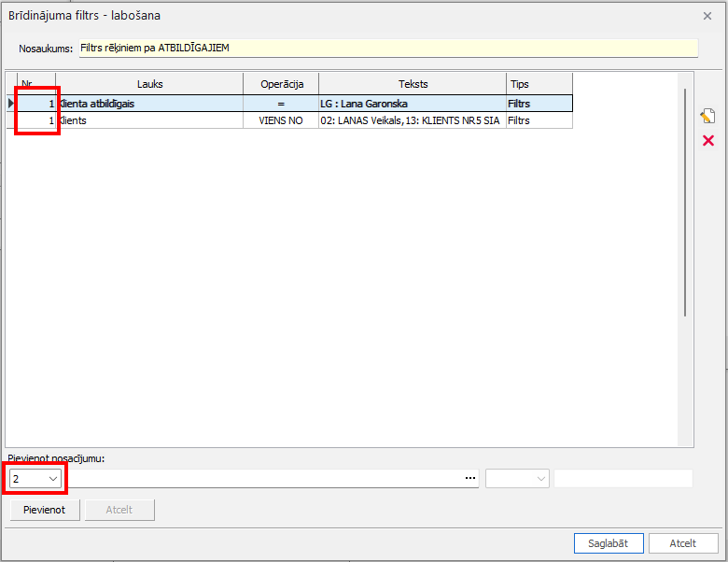Open the condition number dropdown showing 2
Screen dimensions: 728x562
click(35, 478)
